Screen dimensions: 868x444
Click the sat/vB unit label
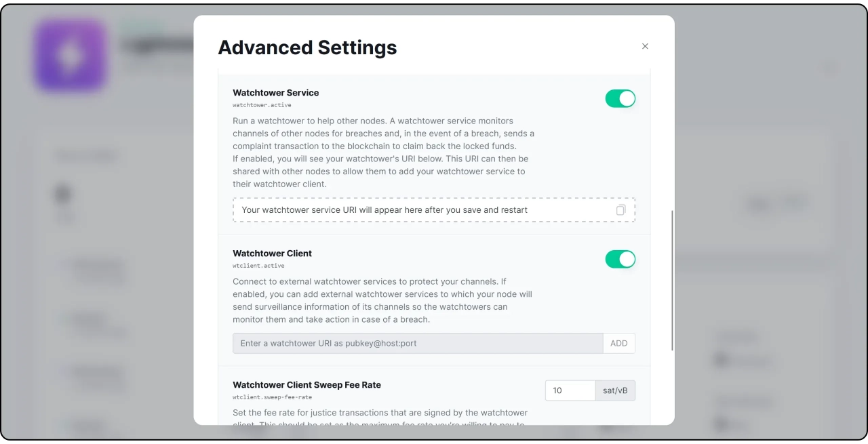[x=615, y=390]
